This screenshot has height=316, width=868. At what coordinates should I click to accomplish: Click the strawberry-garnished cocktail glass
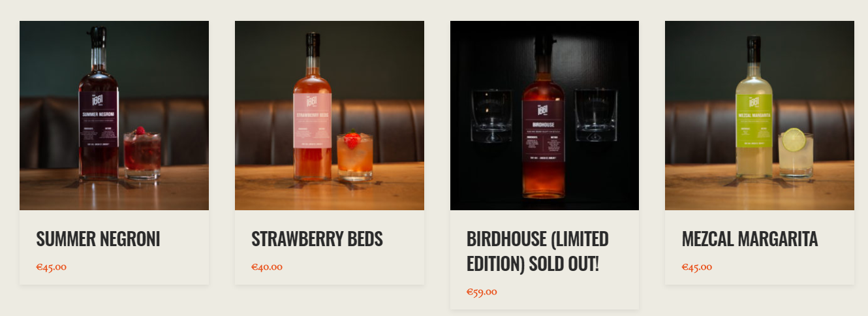coord(355,155)
